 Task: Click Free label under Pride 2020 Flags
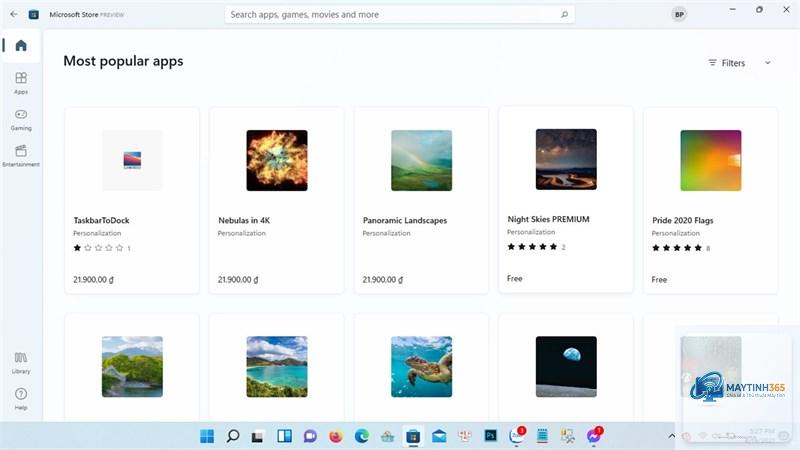[x=659, y=280]
